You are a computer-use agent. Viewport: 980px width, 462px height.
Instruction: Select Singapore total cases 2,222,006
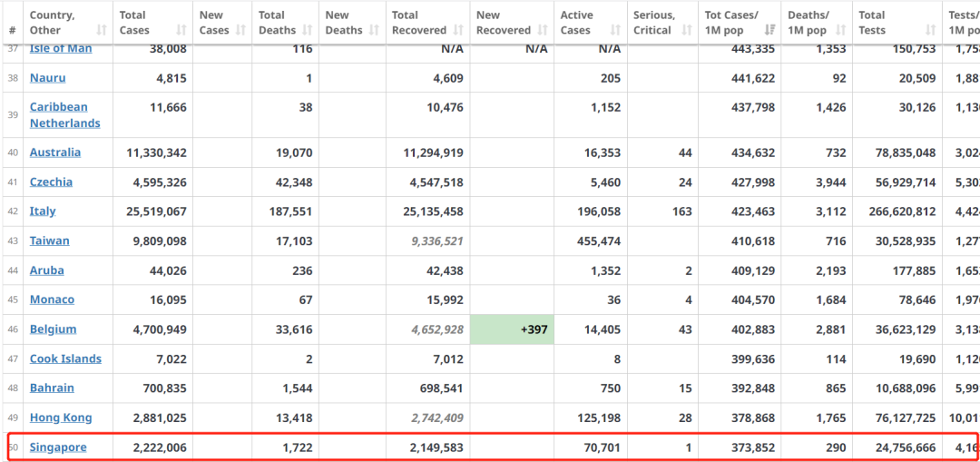point(160,447)
